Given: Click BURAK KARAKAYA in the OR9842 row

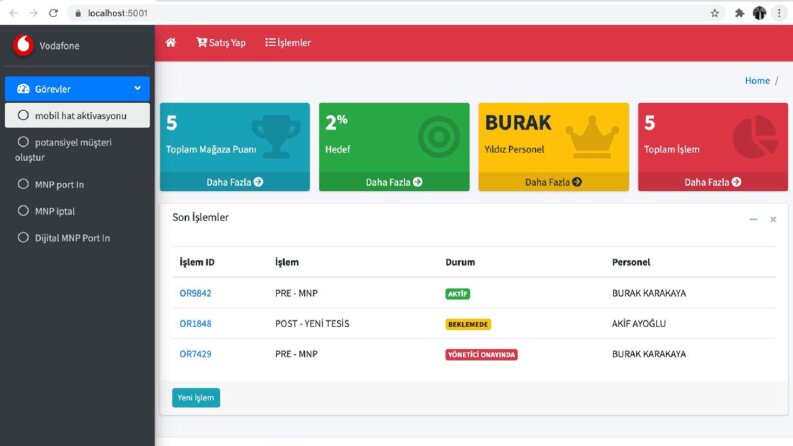Looking at the screenshot, I should pos(649,293).
